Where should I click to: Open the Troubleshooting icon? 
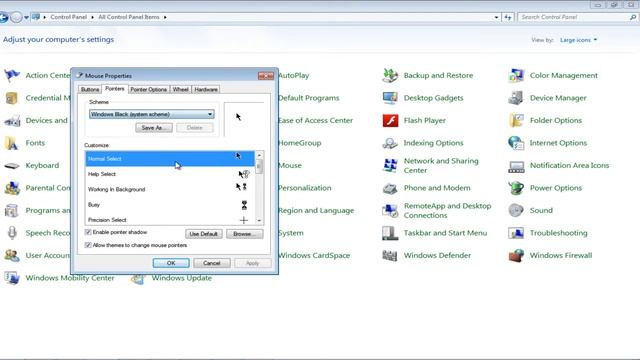(516, 233)
